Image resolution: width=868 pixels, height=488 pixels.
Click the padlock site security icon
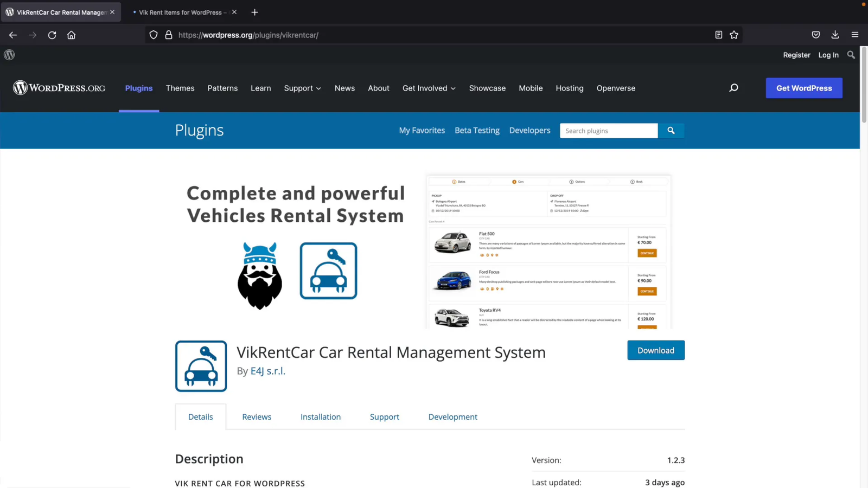pyautogui.click(x=169, y=35)
